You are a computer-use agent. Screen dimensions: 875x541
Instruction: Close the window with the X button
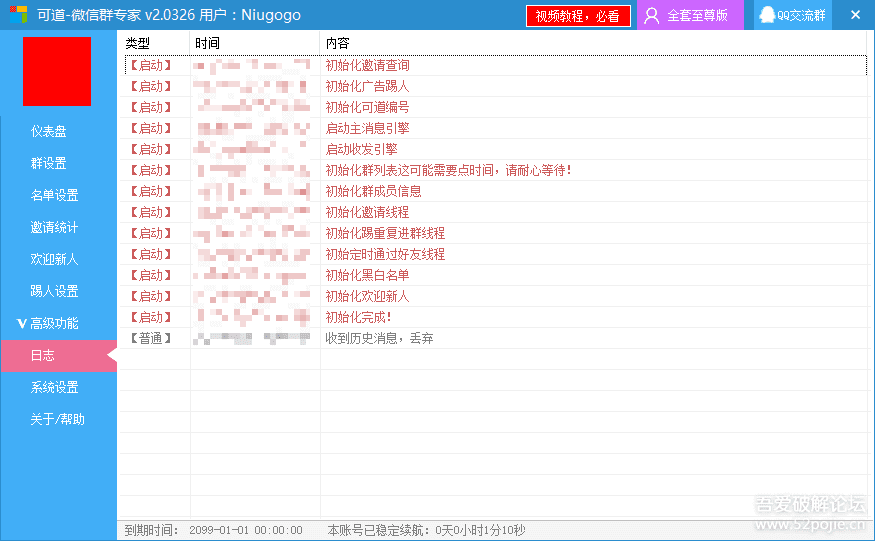855,15
